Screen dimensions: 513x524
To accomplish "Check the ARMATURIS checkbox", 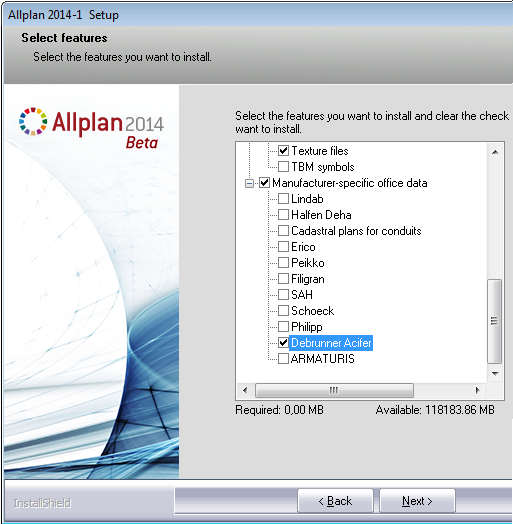I will click(283, 359).
